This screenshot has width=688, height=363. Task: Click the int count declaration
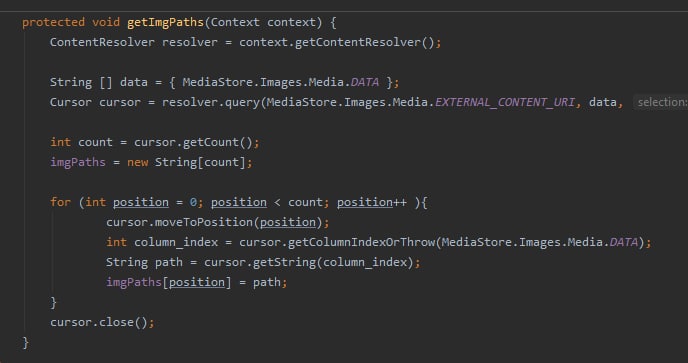click(81, 142)
